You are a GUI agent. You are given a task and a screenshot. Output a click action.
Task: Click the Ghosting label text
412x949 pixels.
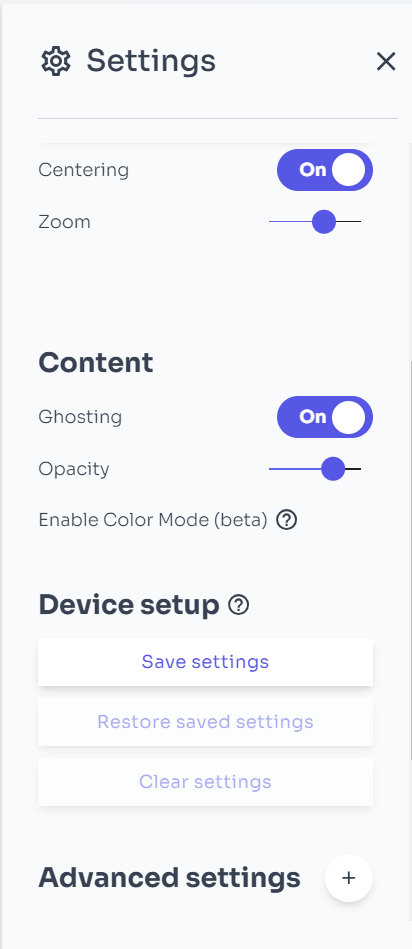click(x=80, y=417)
